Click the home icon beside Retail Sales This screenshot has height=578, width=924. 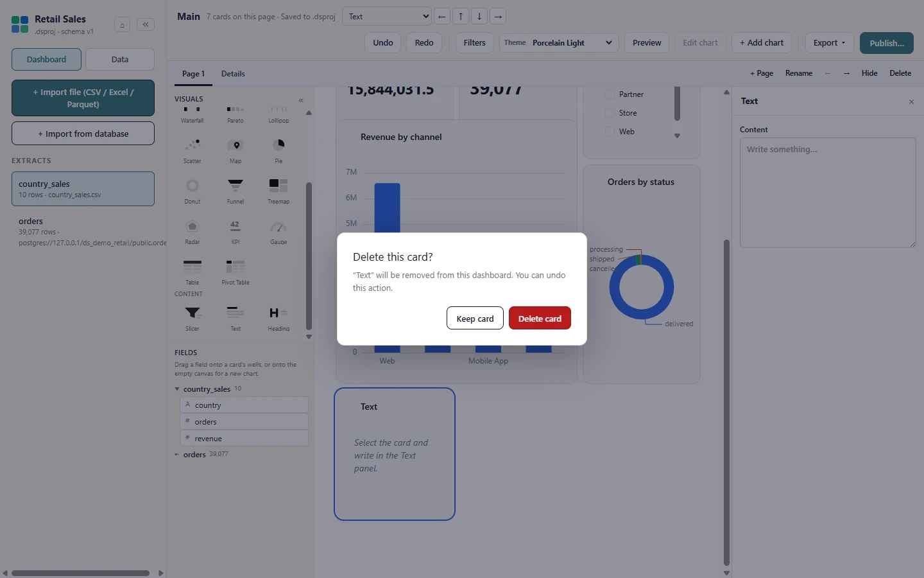[122, 25]
